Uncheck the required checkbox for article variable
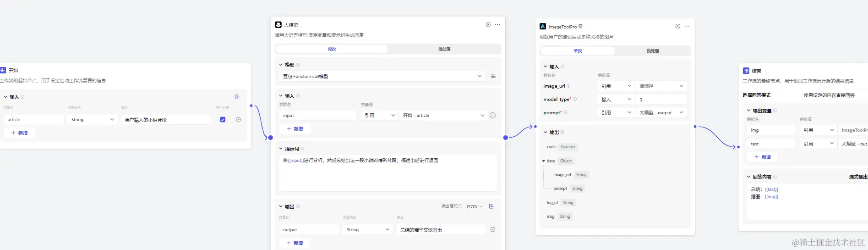868x250 pixels. point(223,120)
